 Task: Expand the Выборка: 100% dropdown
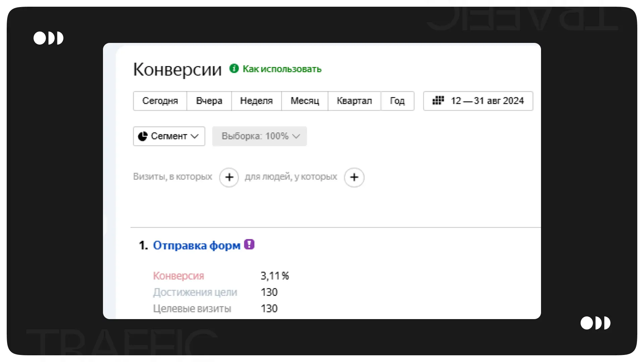[x=259, y=136]
